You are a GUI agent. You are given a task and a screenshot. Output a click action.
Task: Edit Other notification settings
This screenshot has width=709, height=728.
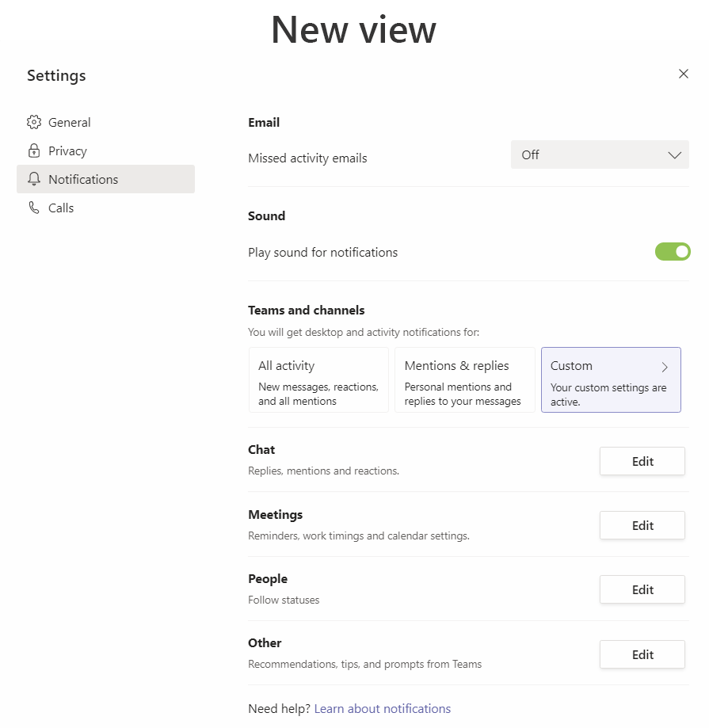click(x=642, y=654)
